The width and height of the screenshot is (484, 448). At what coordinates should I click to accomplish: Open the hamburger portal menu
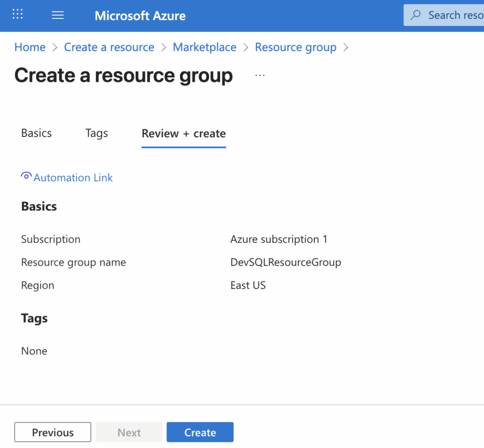58,15
